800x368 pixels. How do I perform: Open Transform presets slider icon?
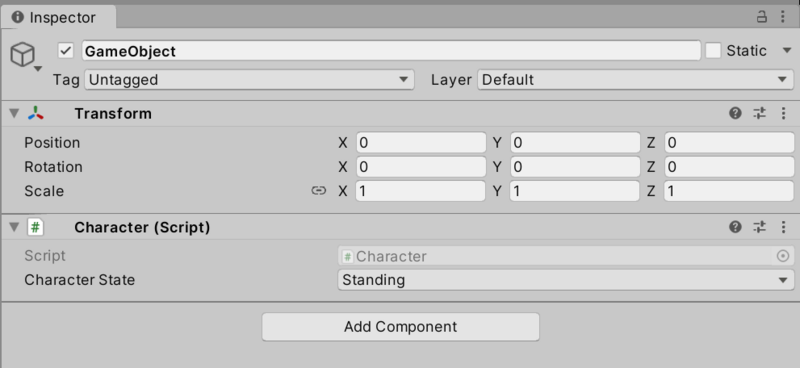[x=760, y=113]
